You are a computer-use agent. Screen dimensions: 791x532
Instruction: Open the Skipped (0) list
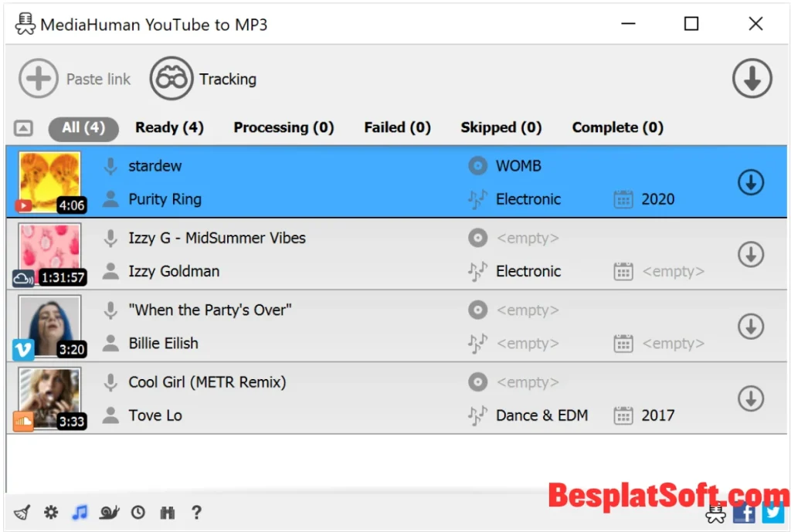click(501, 127)
